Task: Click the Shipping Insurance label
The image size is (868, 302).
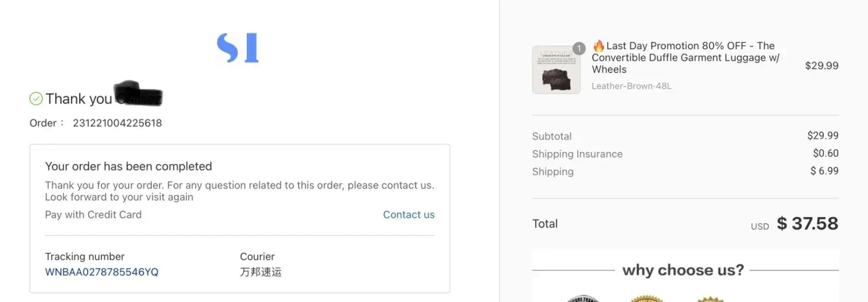Action: click(577, 154)
